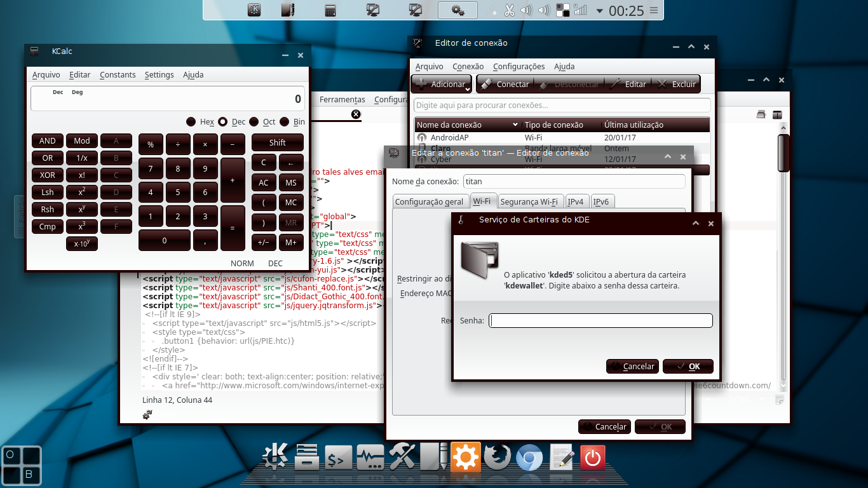Open the notepad with pencil dock icon

[561, 457]
